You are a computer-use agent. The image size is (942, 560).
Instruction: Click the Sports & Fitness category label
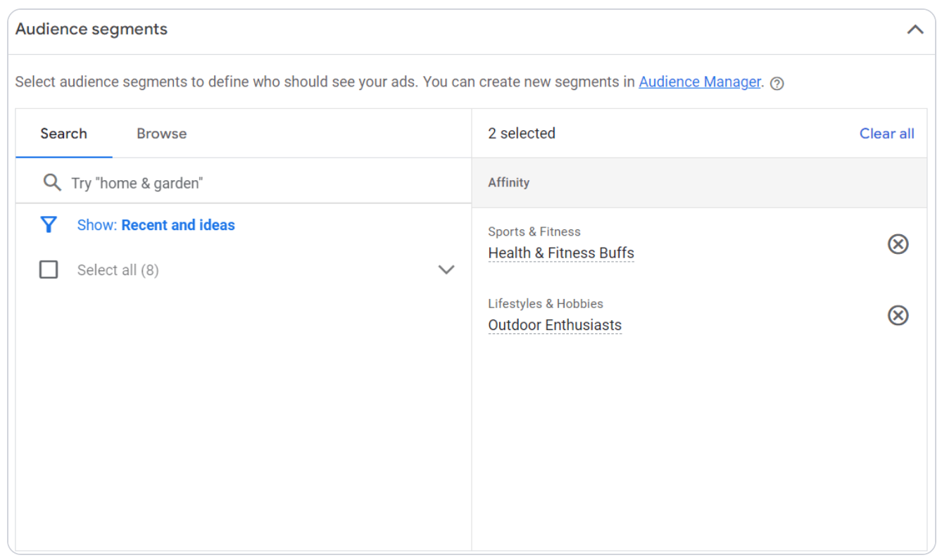click(534, 231)
